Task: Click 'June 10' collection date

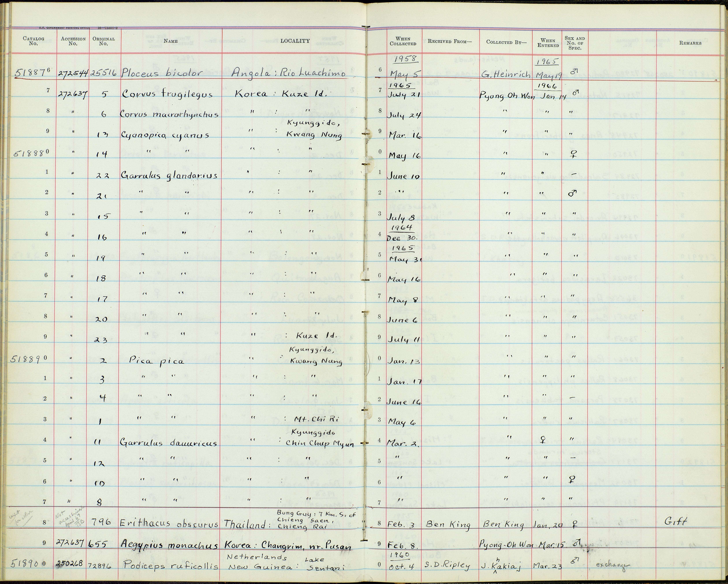Action: click(404, 176)
